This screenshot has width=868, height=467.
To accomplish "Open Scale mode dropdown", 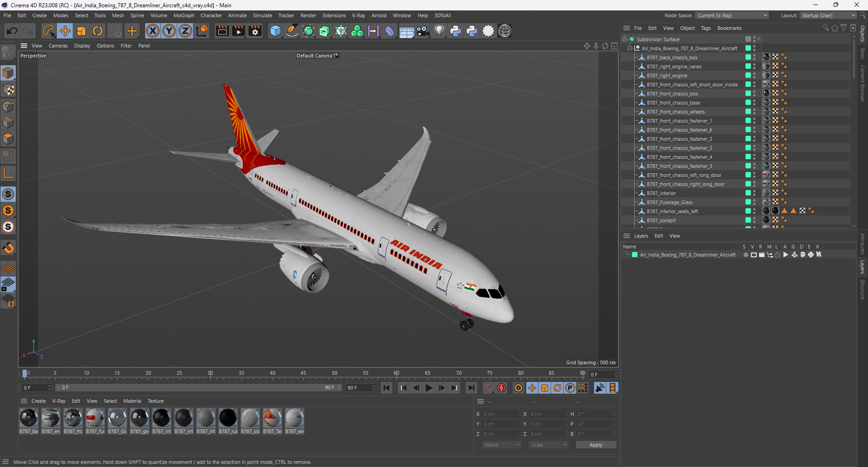I will [548, 445].
